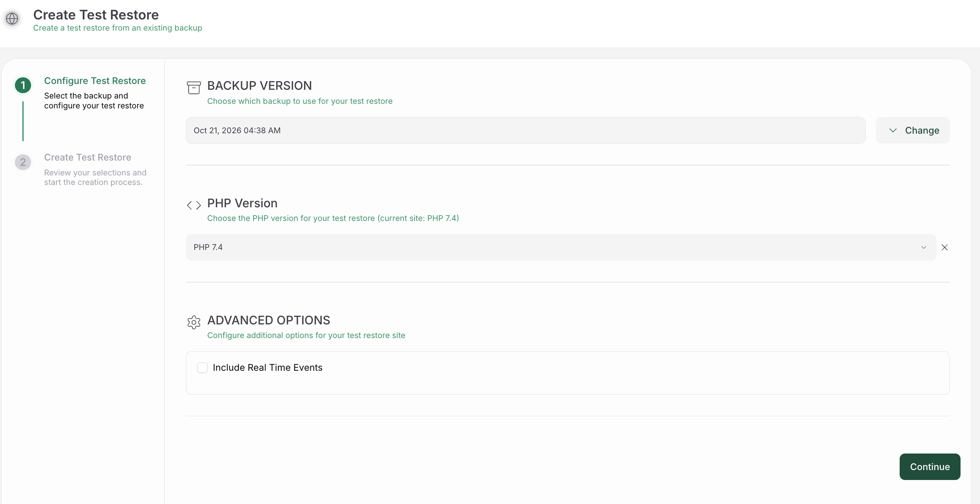This screenshot has width=980, height=504.
Task: Click the step 2 number circle
Action: click(x=23, y=162)
